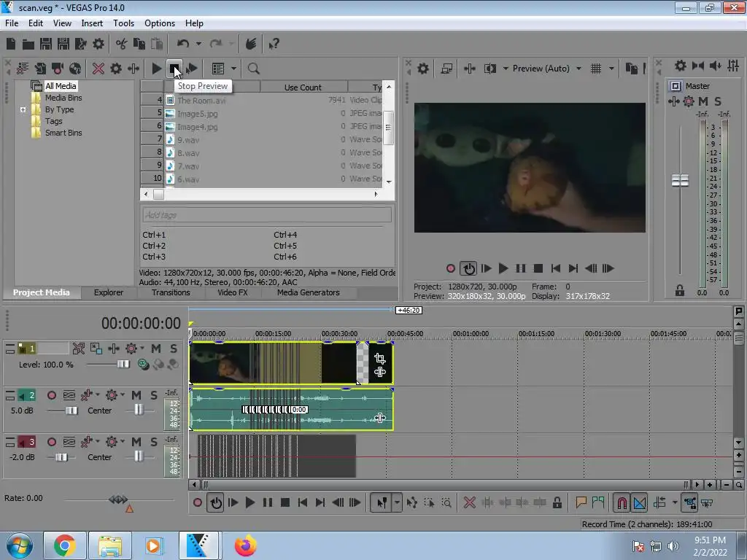Open the Overlays dropdown arrow
The image size is (747, 560).
click(611, 69)
